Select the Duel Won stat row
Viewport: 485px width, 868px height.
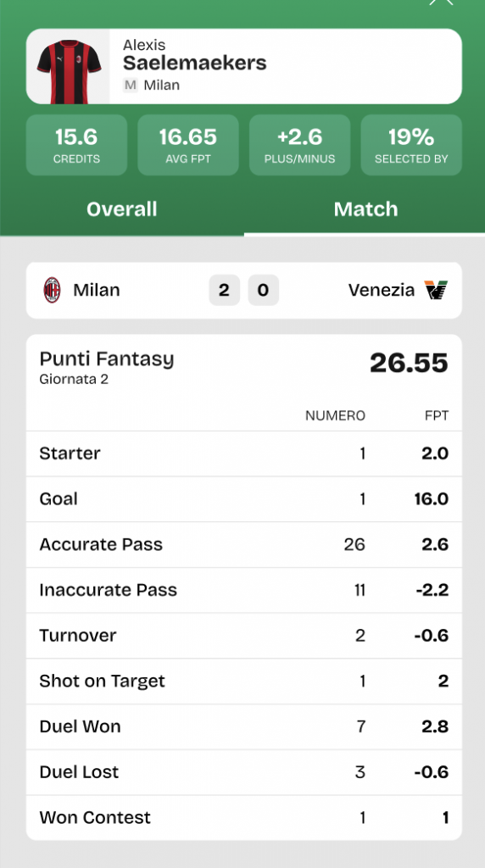(x=244, y=726)
